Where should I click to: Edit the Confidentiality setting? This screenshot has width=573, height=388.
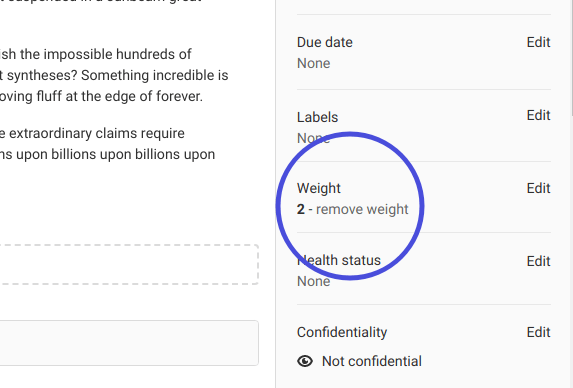[538, 332]
